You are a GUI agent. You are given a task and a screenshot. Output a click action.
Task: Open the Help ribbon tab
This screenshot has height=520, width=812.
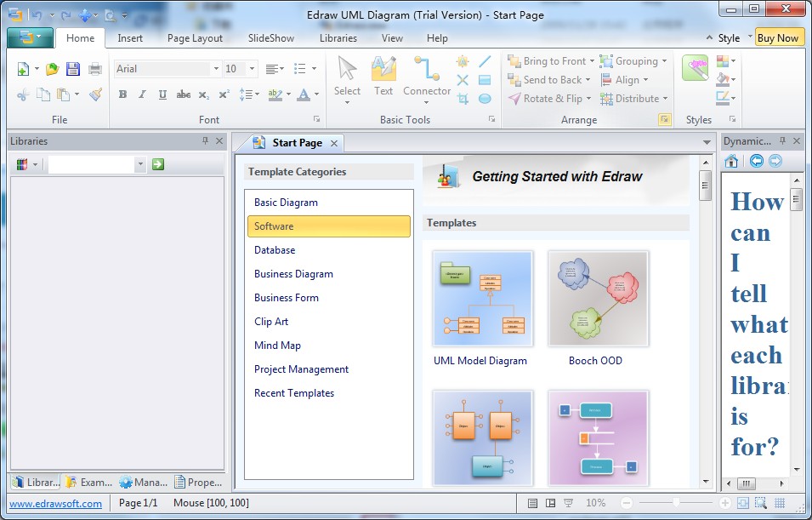click(437, 38)
